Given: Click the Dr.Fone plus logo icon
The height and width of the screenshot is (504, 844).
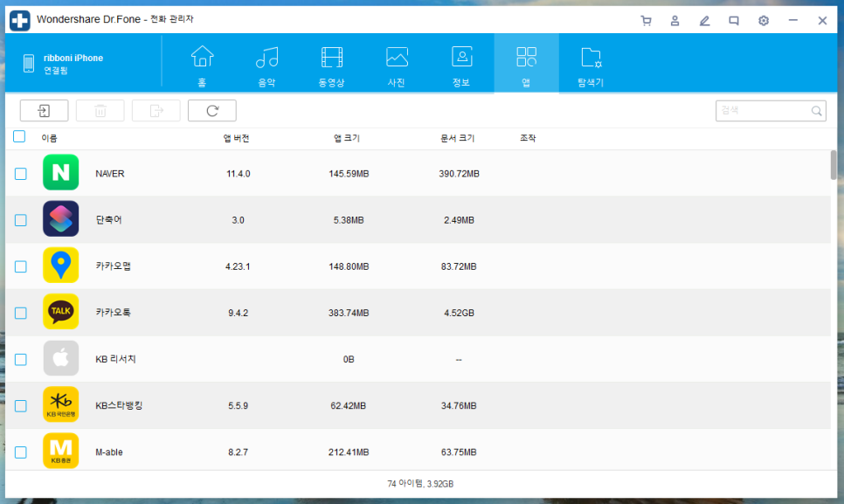Looking at the screenshot, I should (20, 20).
